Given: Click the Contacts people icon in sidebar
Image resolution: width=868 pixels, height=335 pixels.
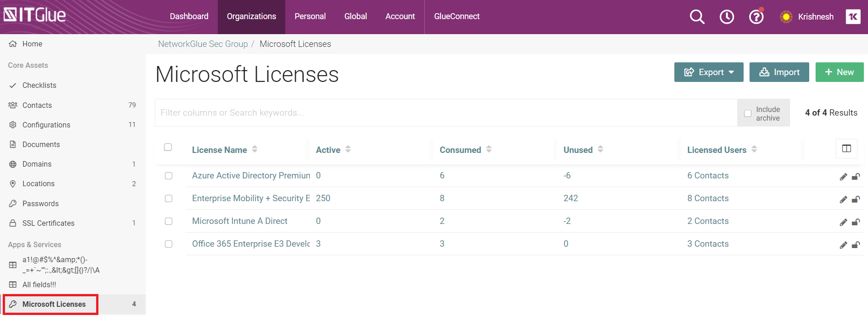Looking at the screenshot, I should coord(13,105).
